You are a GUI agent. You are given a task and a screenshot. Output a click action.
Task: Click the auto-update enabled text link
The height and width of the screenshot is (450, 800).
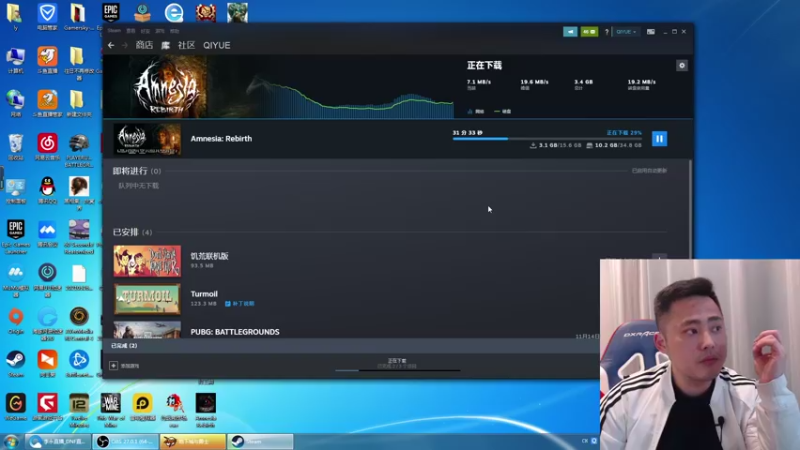[x=649, y=171]
